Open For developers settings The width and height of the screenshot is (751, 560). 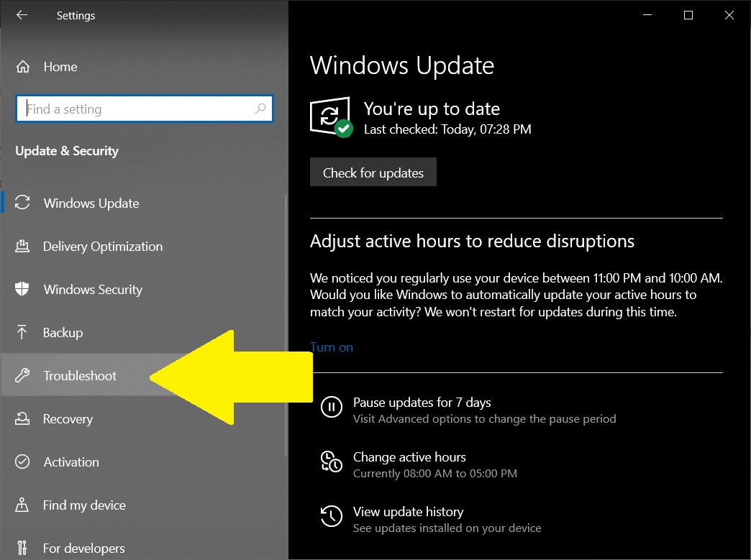(143, 548)
